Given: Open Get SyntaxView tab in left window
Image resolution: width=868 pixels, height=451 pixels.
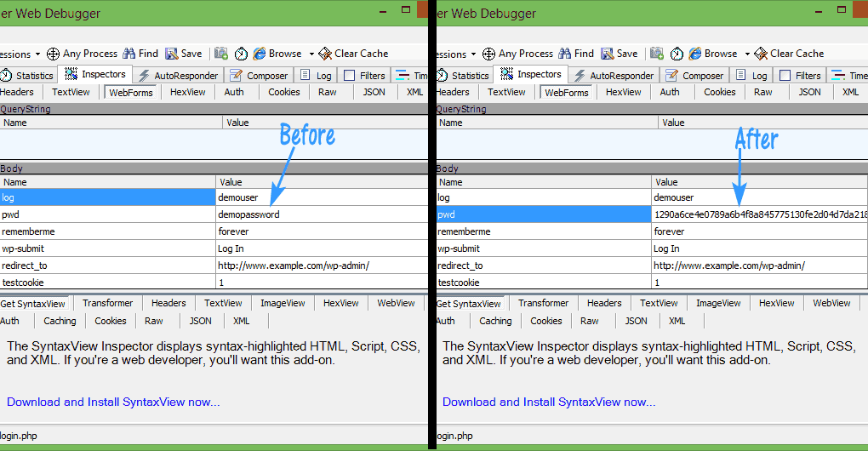Looking at the screenshot, I should point(33,303).
